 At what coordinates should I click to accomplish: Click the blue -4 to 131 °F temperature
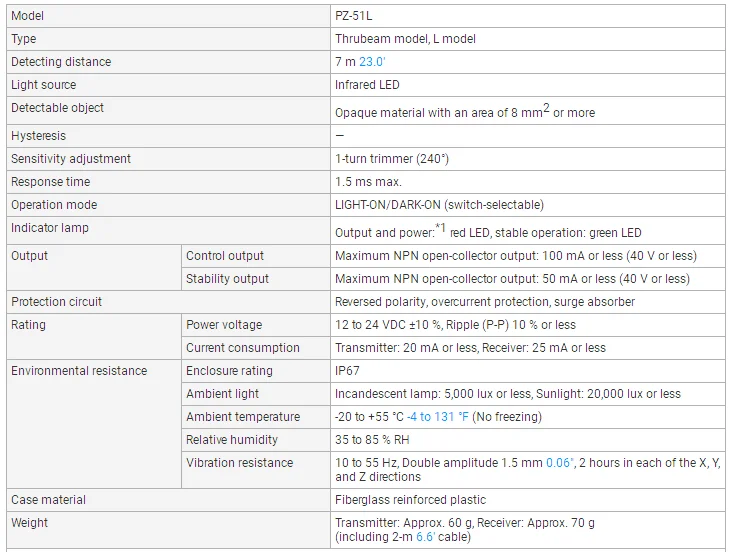click(438, 417)
